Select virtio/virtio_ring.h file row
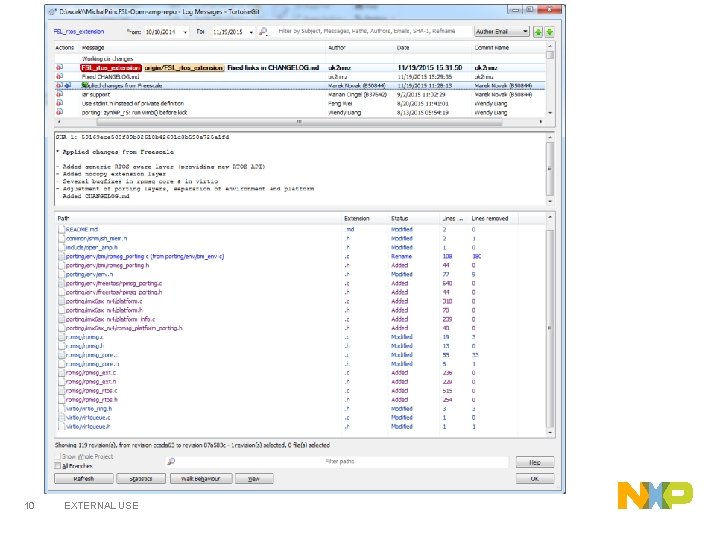Screen dimensions: 720x540 tap(300, 409)
